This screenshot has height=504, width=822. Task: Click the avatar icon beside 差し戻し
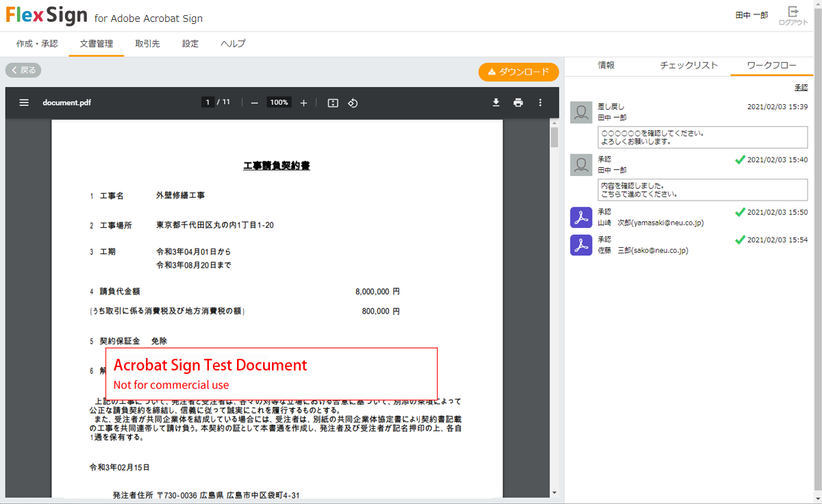[581, 113]
